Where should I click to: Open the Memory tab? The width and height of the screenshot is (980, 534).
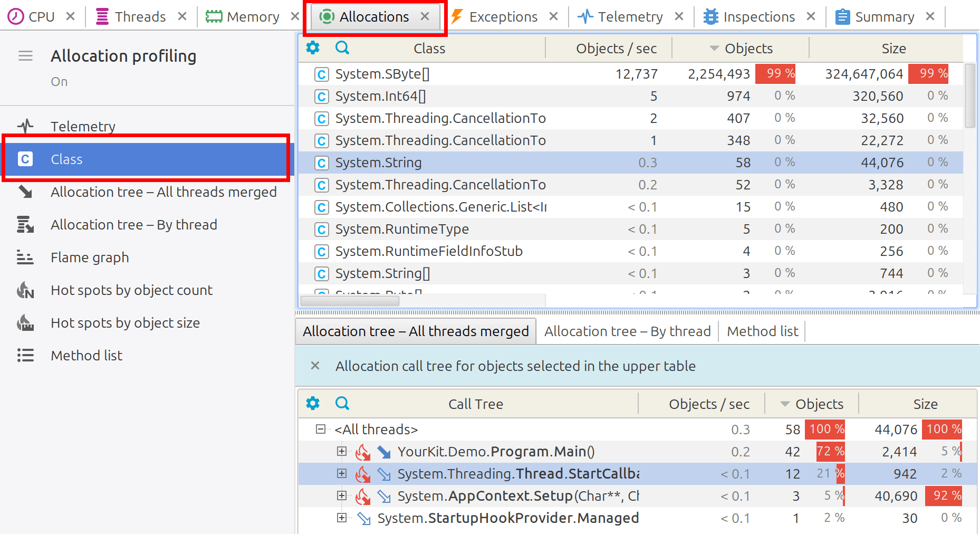pyautogui.click(x=243, y=17)
